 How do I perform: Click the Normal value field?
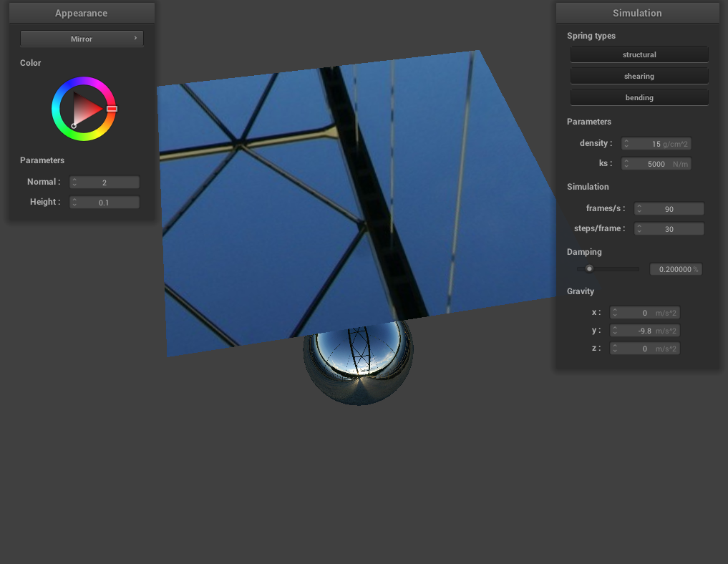(x=105, y=183)
